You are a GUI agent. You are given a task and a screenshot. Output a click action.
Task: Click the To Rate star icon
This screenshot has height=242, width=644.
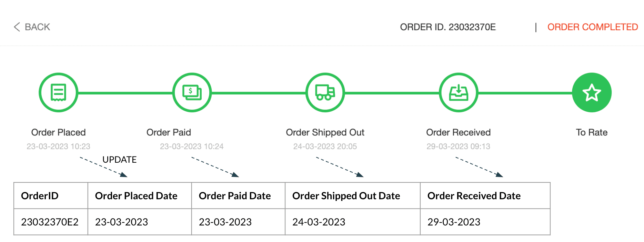[592, 92]
